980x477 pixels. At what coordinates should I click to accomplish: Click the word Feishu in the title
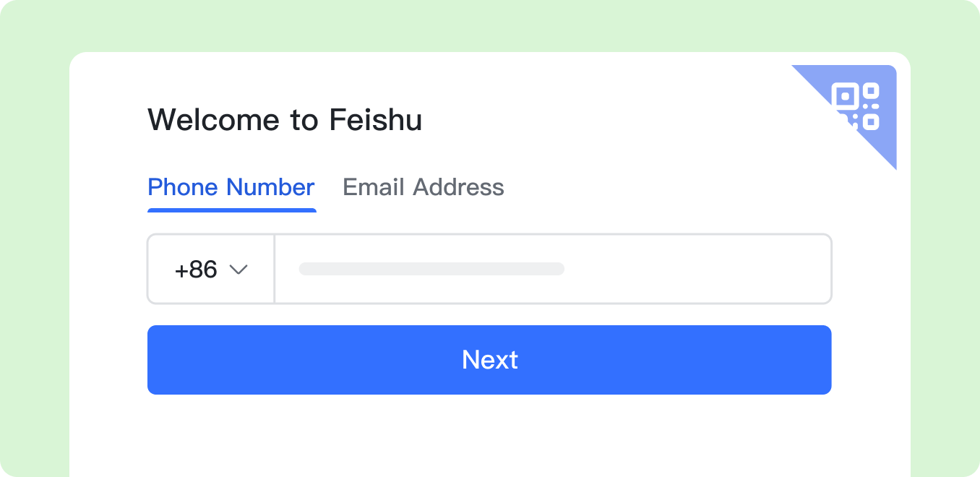click(376, 120)
